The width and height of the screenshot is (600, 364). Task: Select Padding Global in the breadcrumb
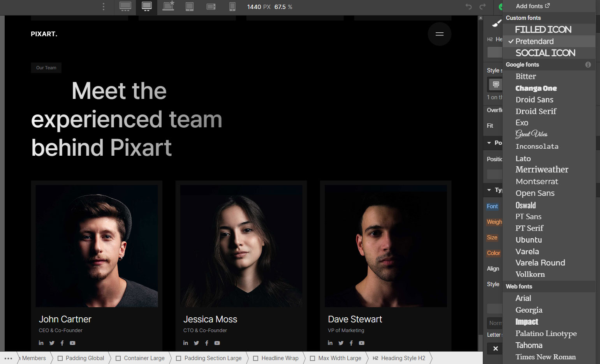84,358
